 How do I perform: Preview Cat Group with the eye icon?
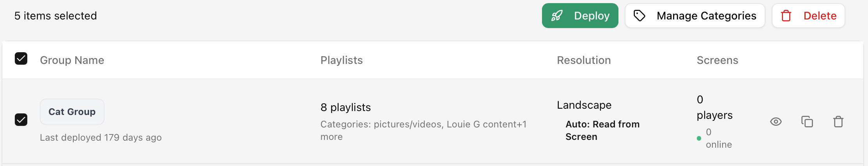point(776,122)
